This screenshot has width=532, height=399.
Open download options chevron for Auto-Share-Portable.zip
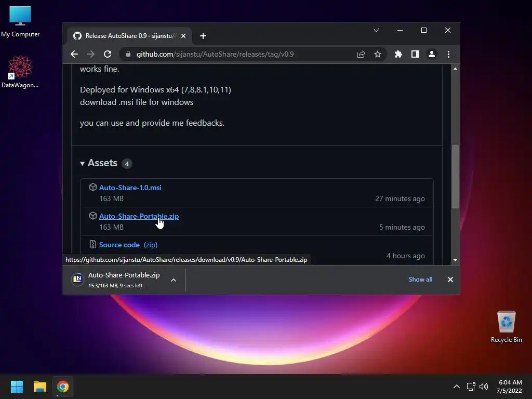pyautogui.click(x=174, y=280)
